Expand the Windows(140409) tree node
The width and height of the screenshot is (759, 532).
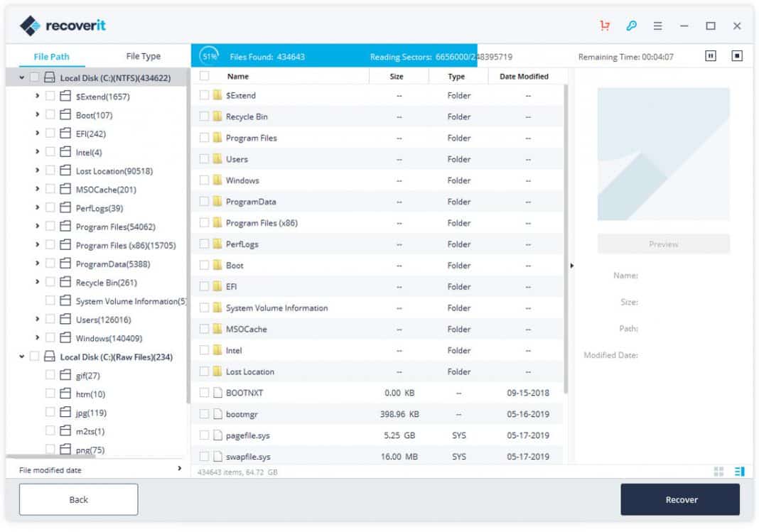point(37,337)
